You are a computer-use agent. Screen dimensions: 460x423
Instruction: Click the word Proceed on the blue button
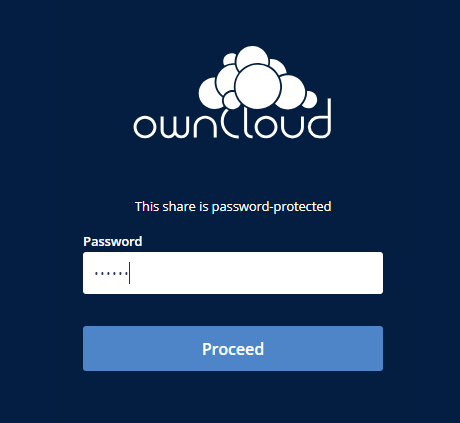[x=233, y=349]
